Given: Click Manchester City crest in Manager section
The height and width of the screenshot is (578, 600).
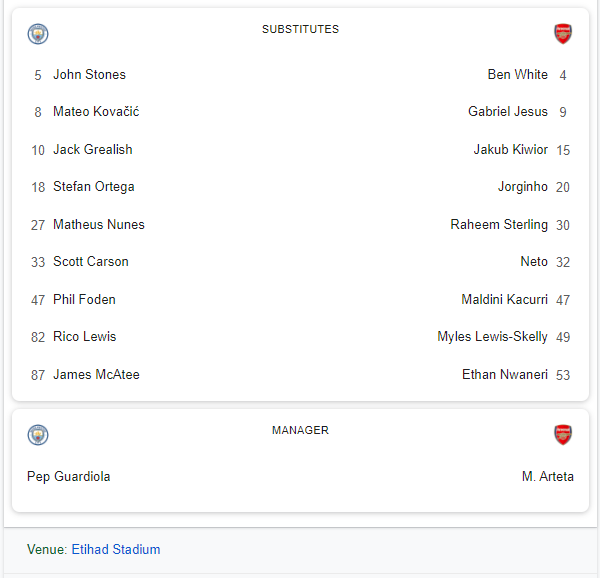Looking at the screenshot, I should point(38,435).
